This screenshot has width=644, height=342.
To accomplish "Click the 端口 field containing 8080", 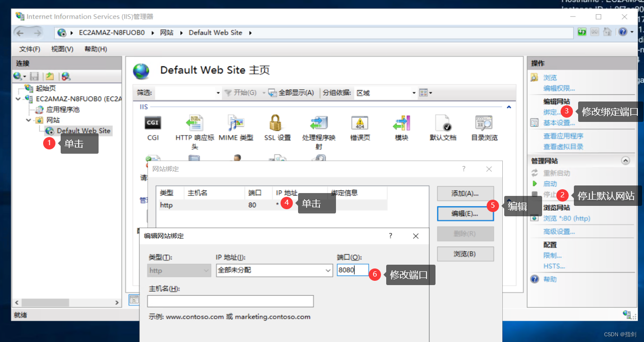I will click(x=353, y=270).
